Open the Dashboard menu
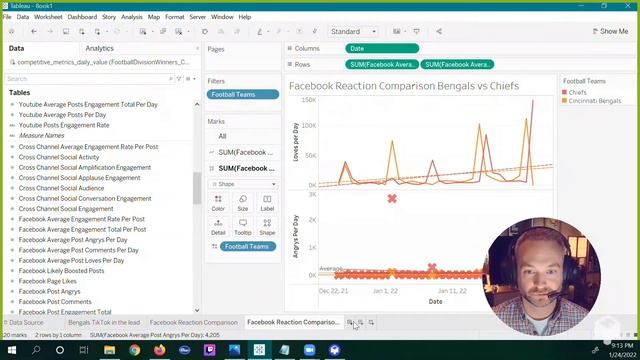Screen dimensions: 640x360 point(82,17)
